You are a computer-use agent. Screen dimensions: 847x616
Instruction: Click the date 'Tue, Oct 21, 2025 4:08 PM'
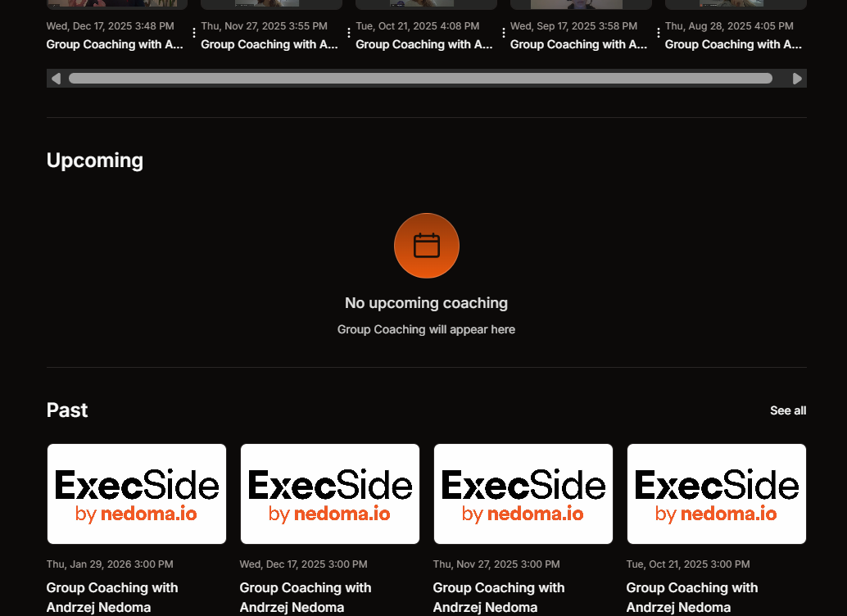(x=418, y=26)
